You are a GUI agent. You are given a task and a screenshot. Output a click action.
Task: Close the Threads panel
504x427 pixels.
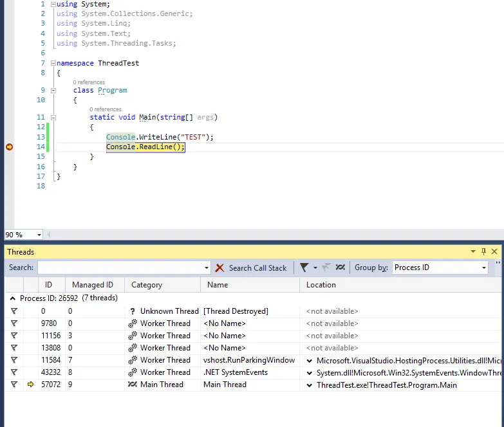coord(494,251)
